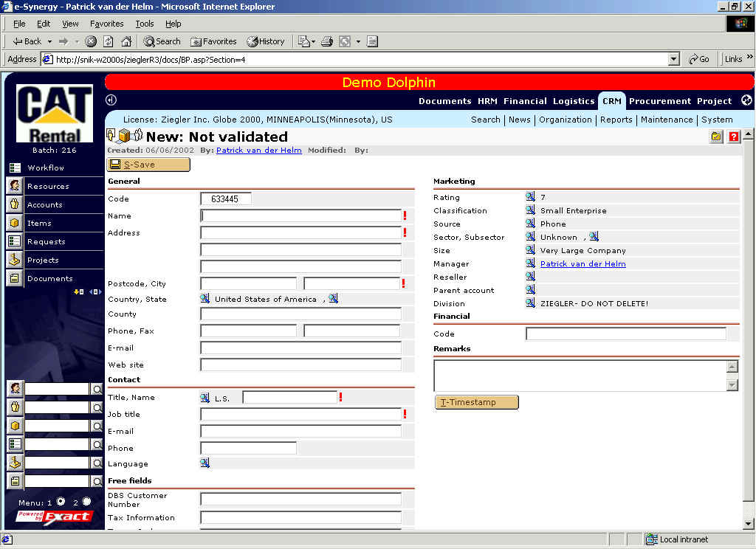The height and width of the screenshot is (549, 756).
Task: Click the Timestamp button under Remarks
Action: (477, 402)
